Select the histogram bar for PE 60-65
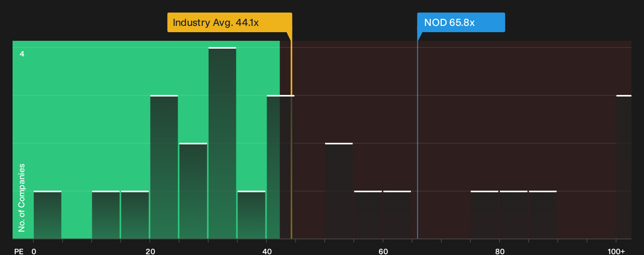The image size is (644, 255). point(397,215)
